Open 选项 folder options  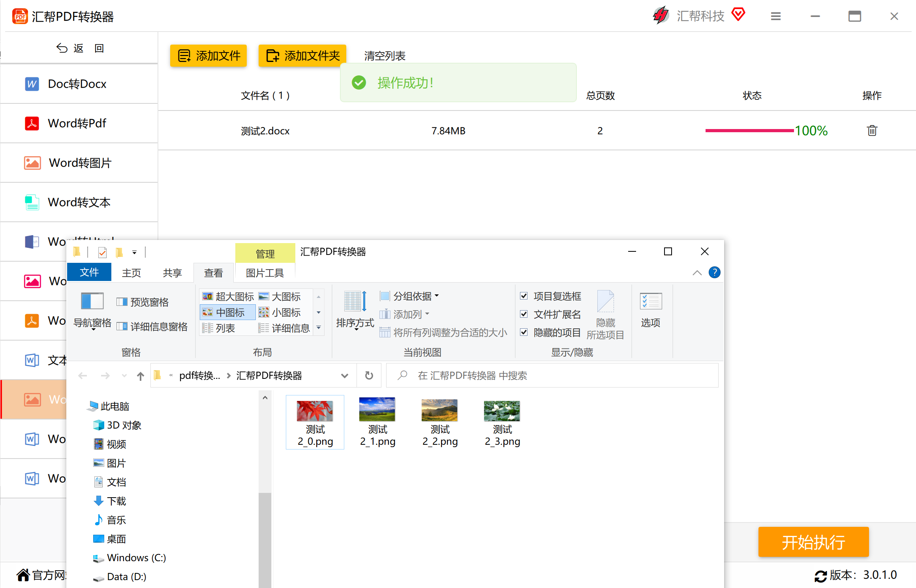651,310
